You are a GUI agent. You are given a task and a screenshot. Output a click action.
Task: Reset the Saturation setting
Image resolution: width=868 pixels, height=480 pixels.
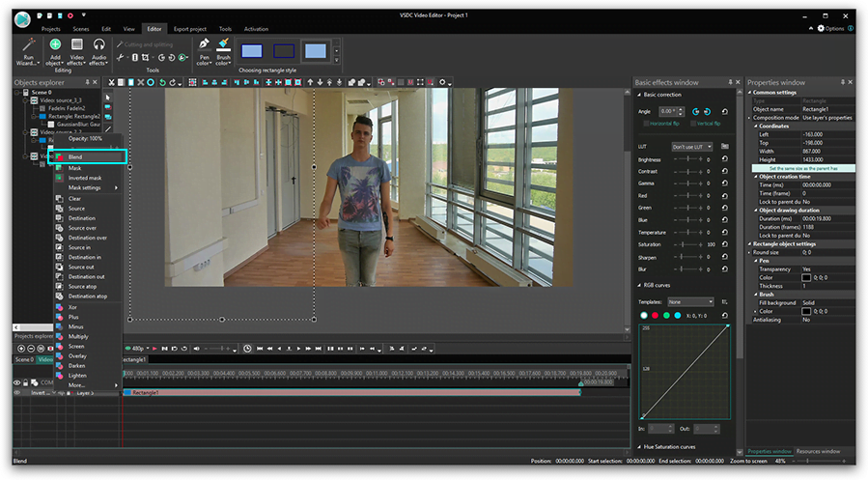(x=725, y=244)
